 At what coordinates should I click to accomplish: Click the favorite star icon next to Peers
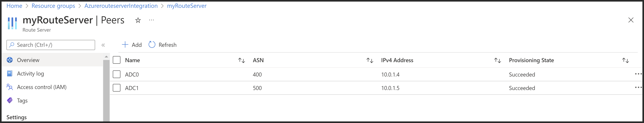[x=138, y=20]
